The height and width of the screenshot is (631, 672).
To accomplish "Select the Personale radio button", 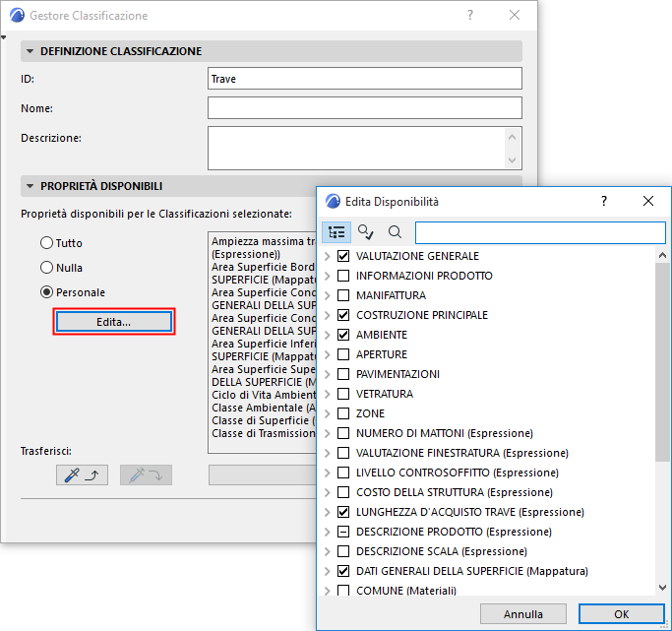I will (46, 292).
